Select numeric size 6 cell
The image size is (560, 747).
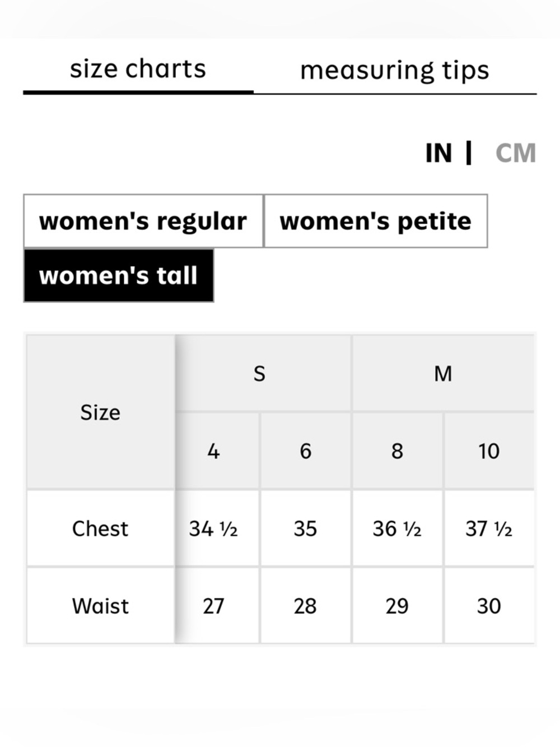(305, 451)
